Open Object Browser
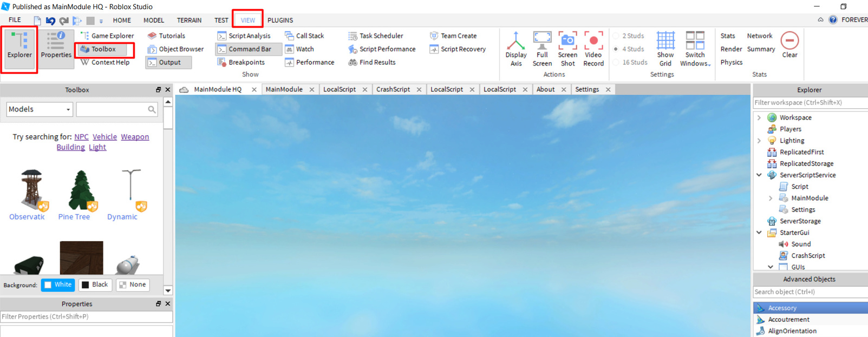This screenshot has width=868, height=337. point(175,49)
